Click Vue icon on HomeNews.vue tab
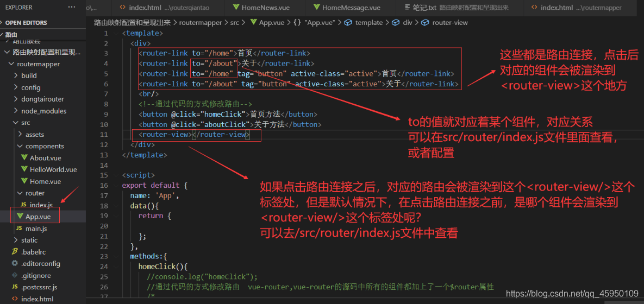 (x=236, y=7)
